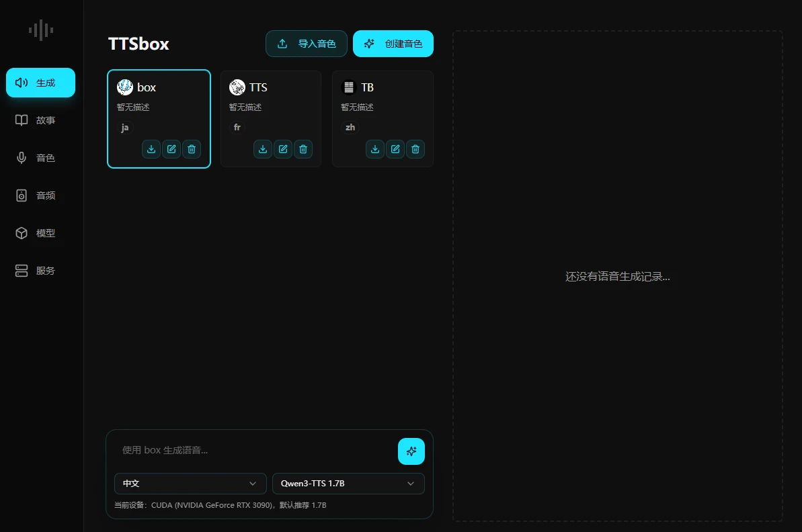Image resolution: width=802 pixels, height=532 pixels.
Task: Open 模型 management page
Action: point(41,233)
